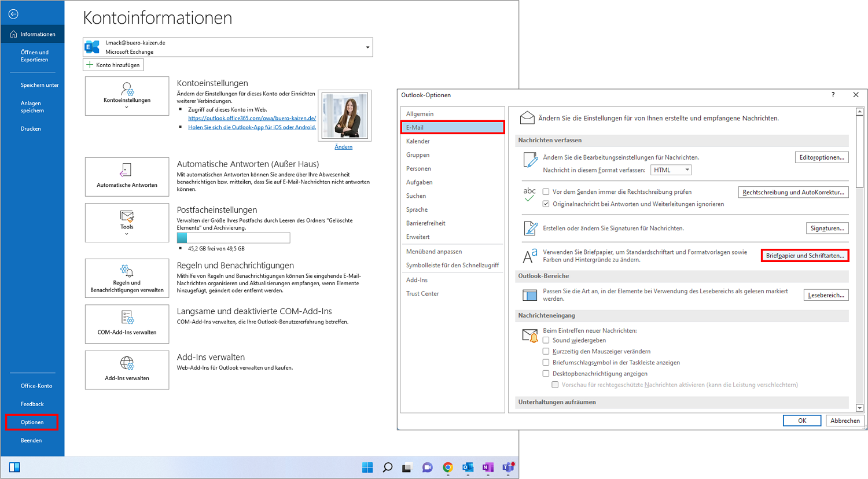The height and width of the screenshot is (479, 868).
Task: Click the help question mark in Outlook-Optionen
Action: [x=833, y=95]
